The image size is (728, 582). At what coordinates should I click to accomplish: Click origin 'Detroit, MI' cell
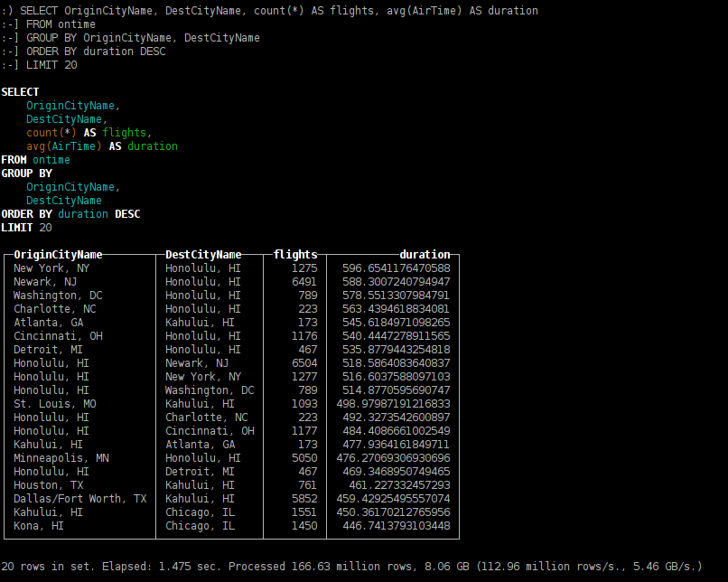(x=48, y=350)
